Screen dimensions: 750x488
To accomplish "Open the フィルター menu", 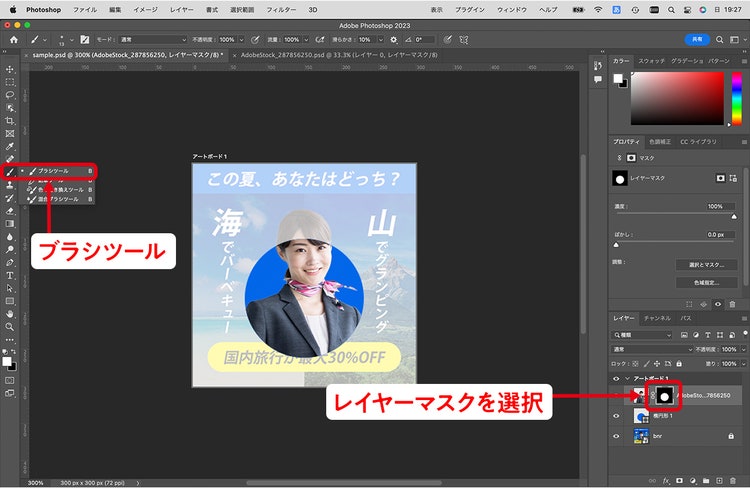I will click(x=281, y=10).
